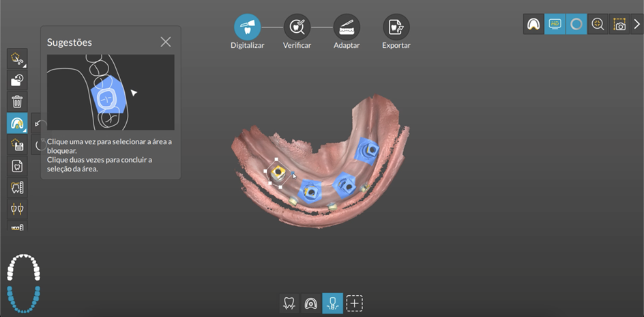Close the Sugestões panel
The height and width of the screenshot is (317, 644).
[166, 42]
